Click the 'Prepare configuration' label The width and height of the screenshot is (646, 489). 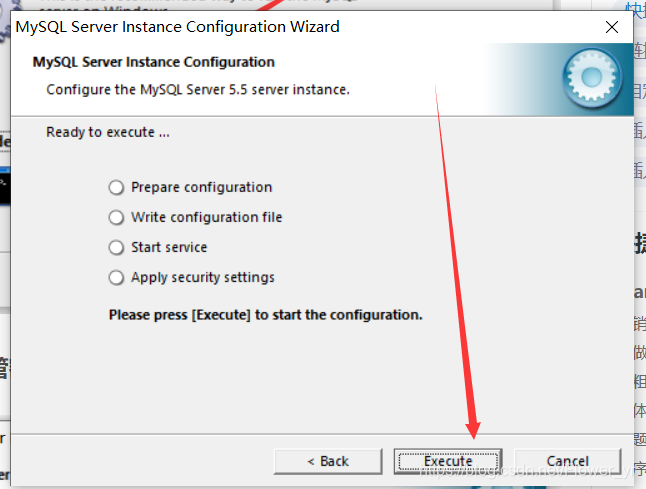201,187
